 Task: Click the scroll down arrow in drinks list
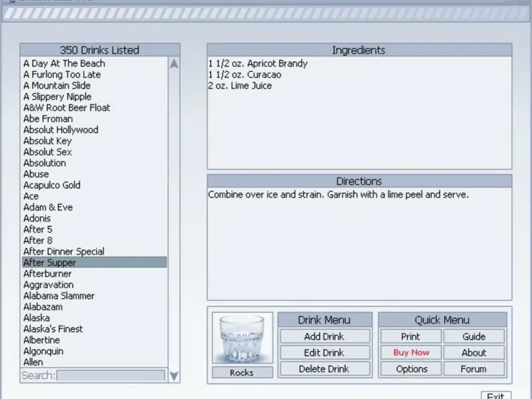tap(174, 376)
